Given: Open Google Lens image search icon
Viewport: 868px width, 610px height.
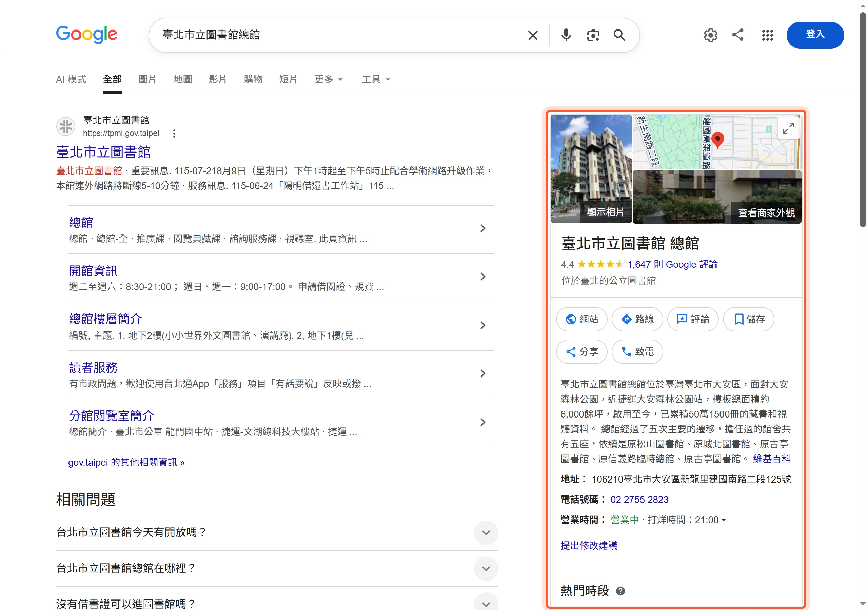Looking at the screenshot, I should coord(593,35).
